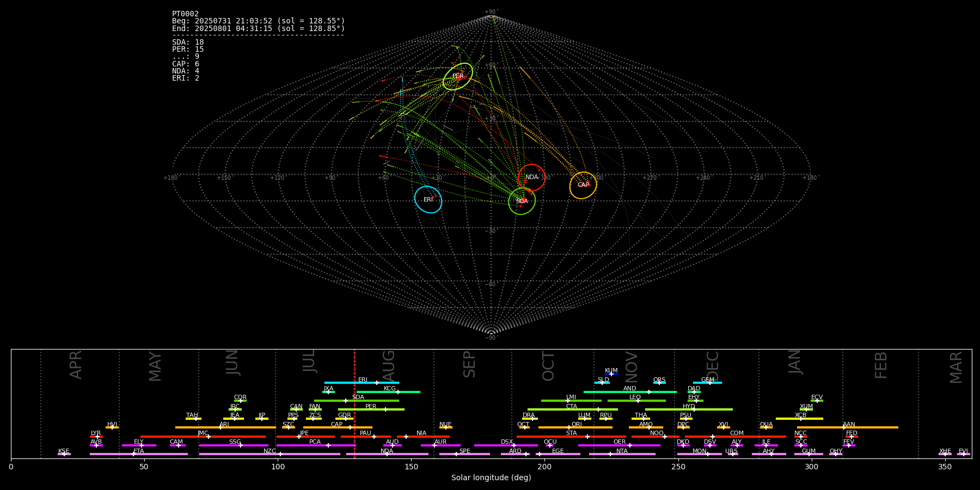Screen dimensions: 980x490
Task: Click the 'Solar longitude (deg)' axis label
Action: tap(491, 477)
